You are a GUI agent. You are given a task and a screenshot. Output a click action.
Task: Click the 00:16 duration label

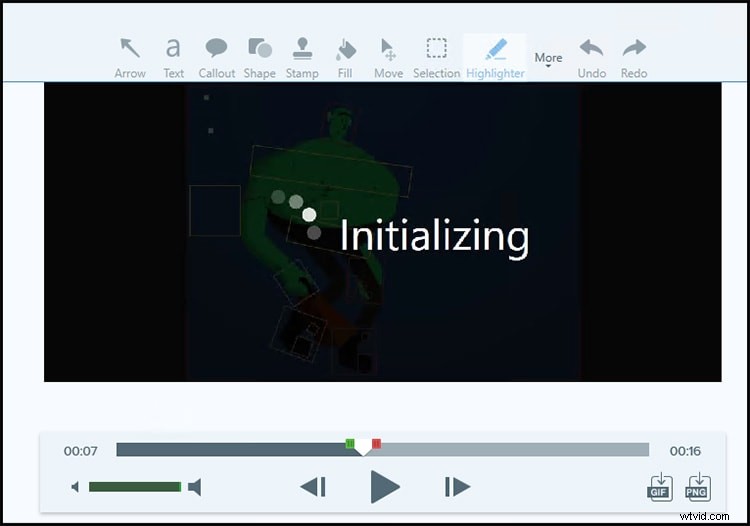pyautogui.click(x=685, y=451)
